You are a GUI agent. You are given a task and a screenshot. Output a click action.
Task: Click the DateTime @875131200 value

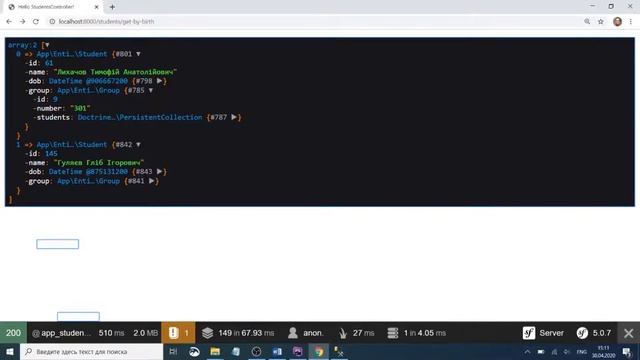click(x=88, y=171)
